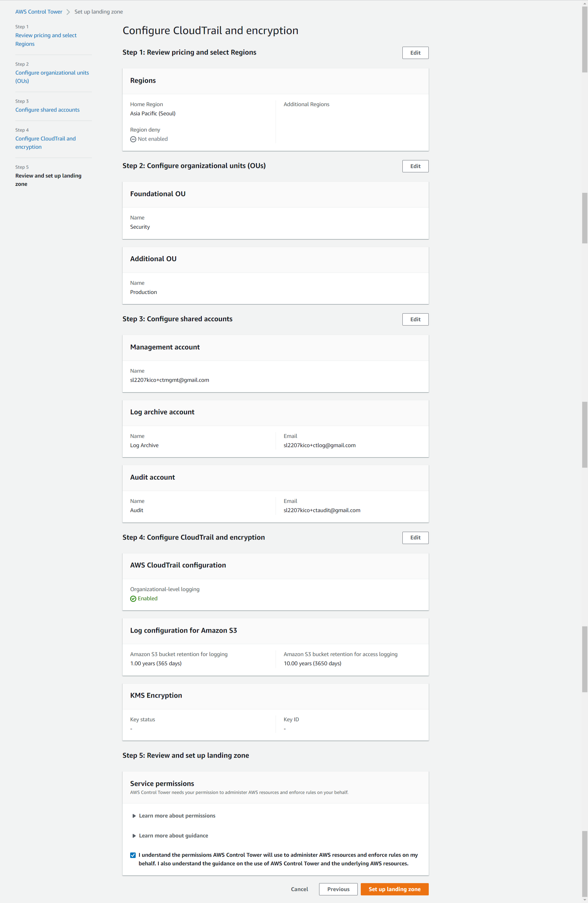Click the scrollbar down arrow
This screenshot has width=588, height=903.
click(584, 900)
